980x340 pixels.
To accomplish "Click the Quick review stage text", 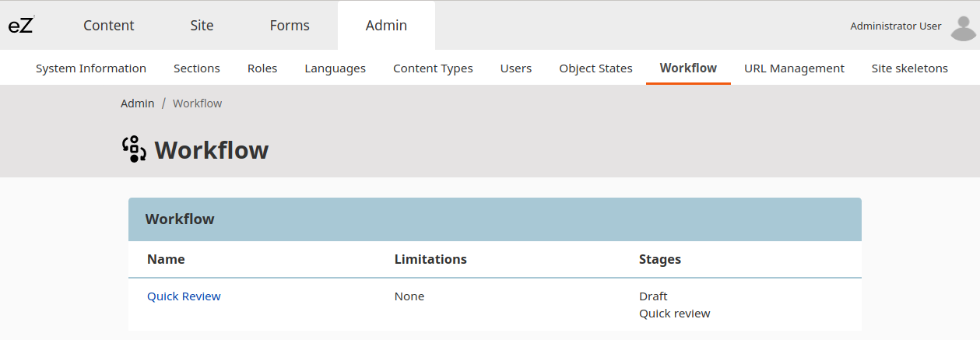I will click(675, 314).
